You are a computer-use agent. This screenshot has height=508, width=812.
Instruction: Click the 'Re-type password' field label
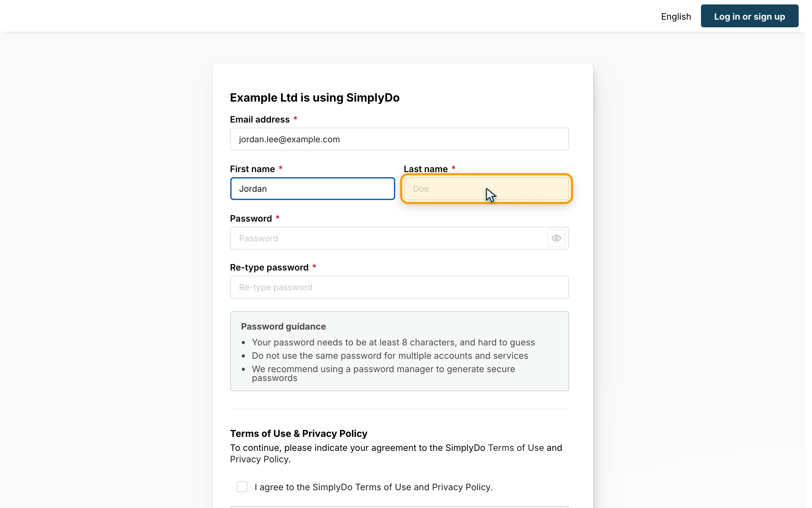point(269,267)
